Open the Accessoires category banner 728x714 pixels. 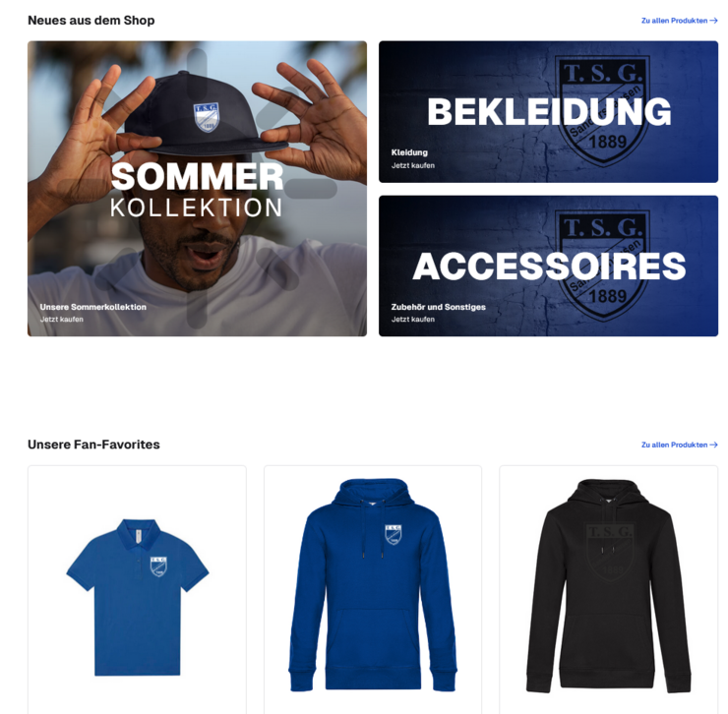548,266
